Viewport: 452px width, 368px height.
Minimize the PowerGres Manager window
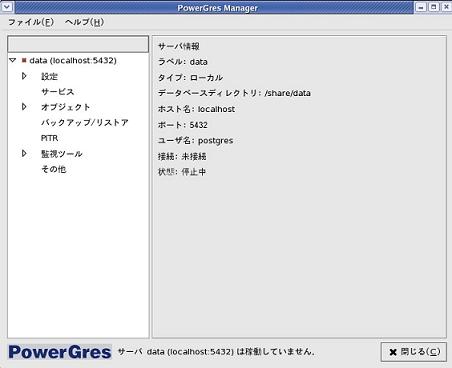click(x=421, y=7)
